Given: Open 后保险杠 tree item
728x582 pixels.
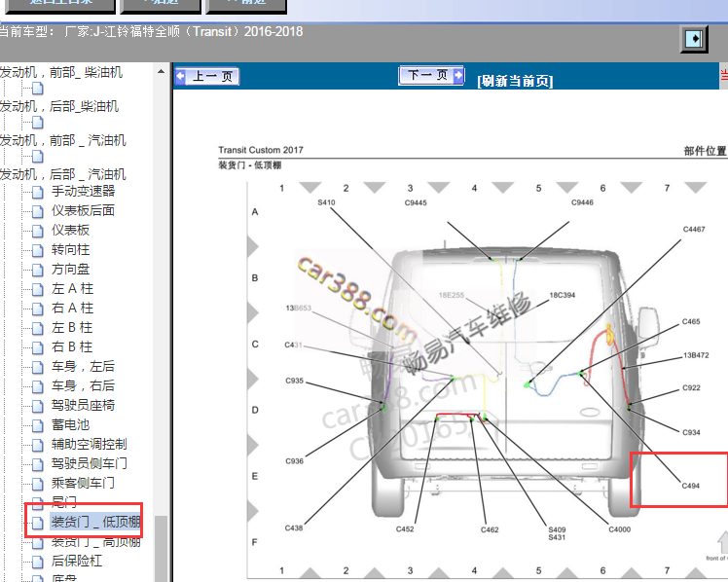Looking at the screenshot, I should [x=77, y=562].
